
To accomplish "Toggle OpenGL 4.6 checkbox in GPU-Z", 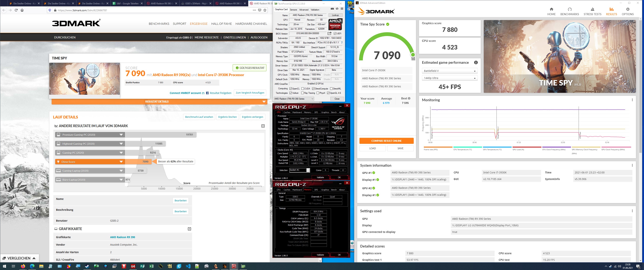I will 328,93.
